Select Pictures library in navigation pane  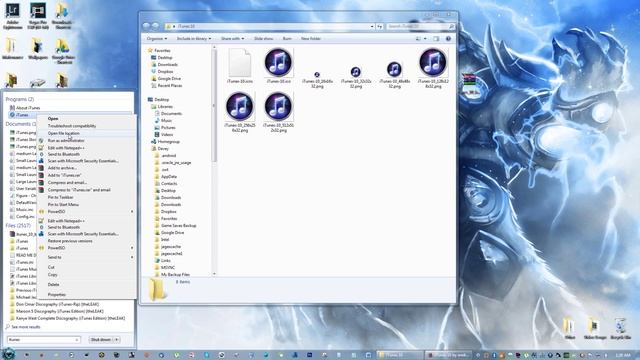pos(168,127)
